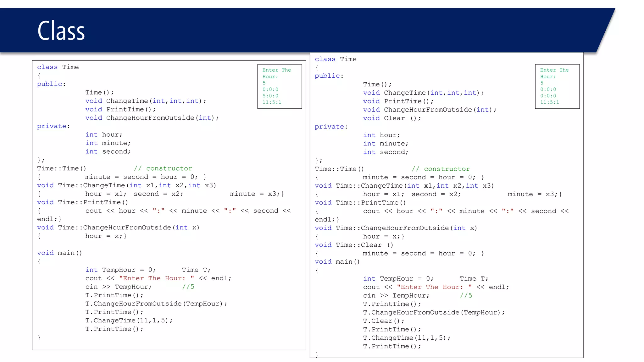Click right 'T.ChangeHourFromOutside(TempHour);' line
This screenshot has height=362, width=644.
(434, 312)
